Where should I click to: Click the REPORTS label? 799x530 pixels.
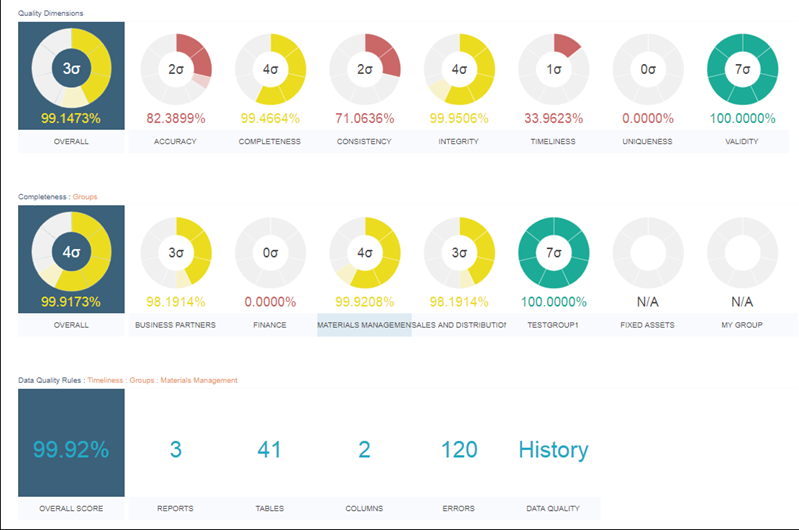click(175, 509)
